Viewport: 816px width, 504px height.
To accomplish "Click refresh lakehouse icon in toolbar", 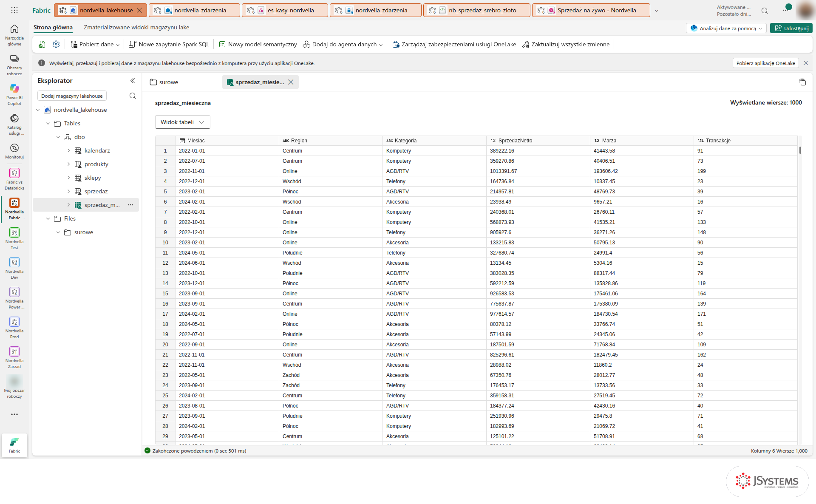I will 42,44.
